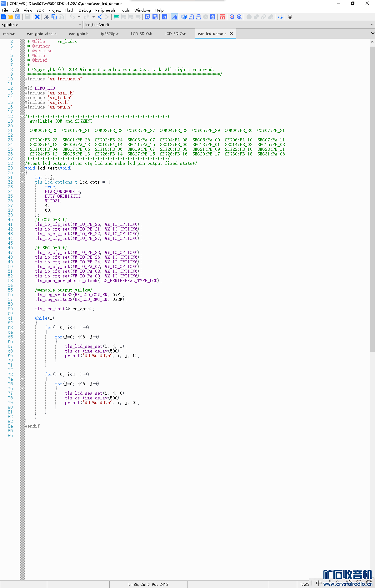Click the red flash download icon
This screenshot has height=588, width=375.
click(222, 17)
